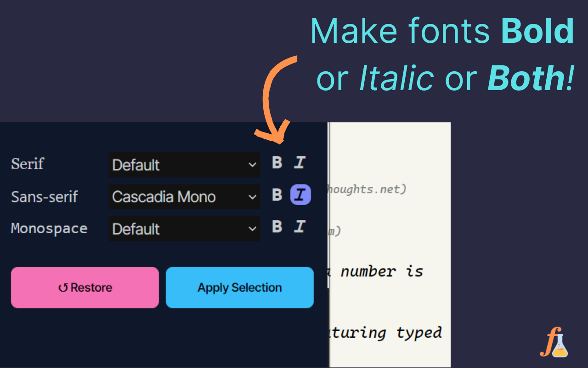
Task: Click the 'Make fonts Bold' heading text
Action: coord(442,31)
